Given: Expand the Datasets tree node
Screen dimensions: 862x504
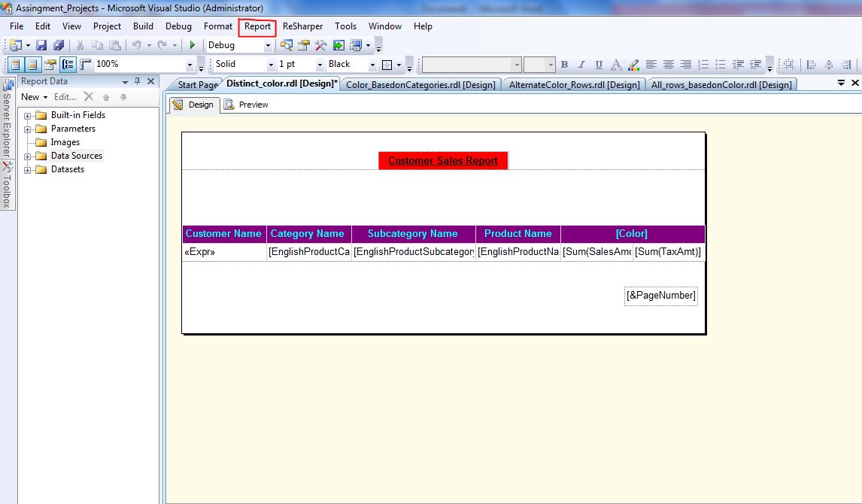Looking at the screenshot, I should pos(28,170).
